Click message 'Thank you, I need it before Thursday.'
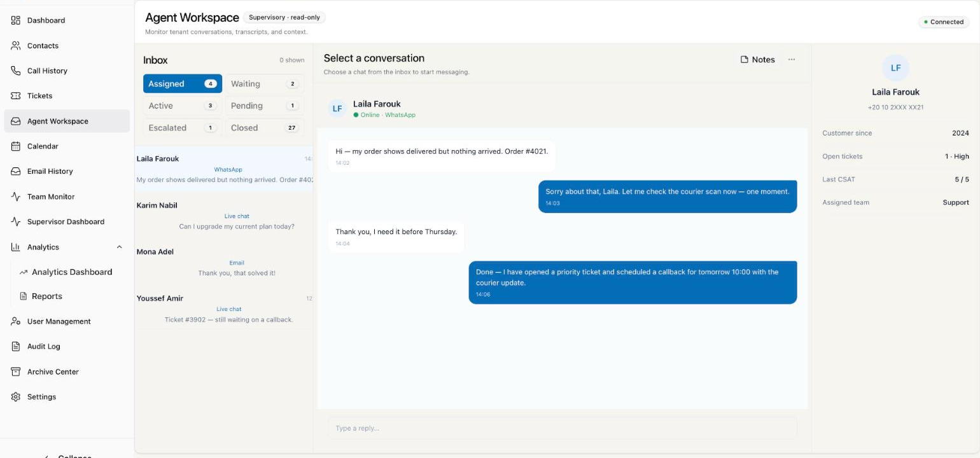This screenshot has width=980, height=458. [396, 235]
